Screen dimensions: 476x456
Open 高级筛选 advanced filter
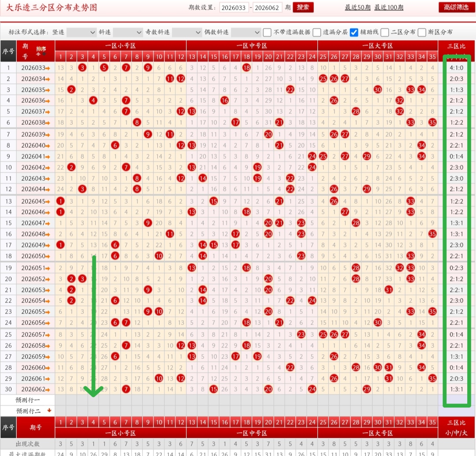[456, 7]
